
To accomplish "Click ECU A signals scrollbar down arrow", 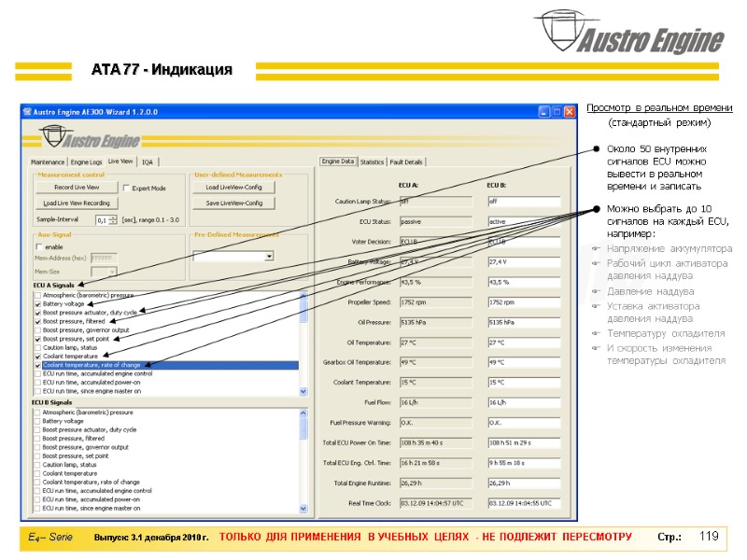I will (303, 391).
